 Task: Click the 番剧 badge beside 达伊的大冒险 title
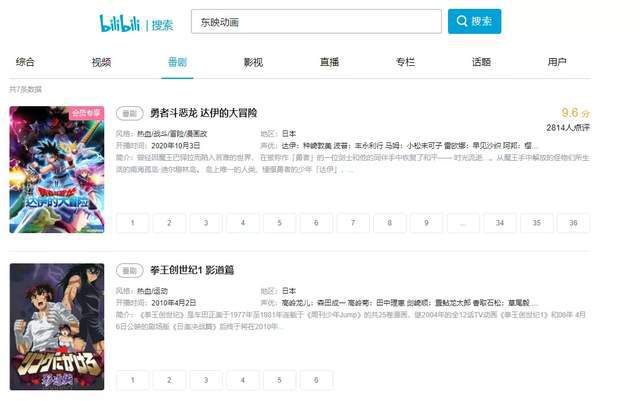click(x=129, y=114)
